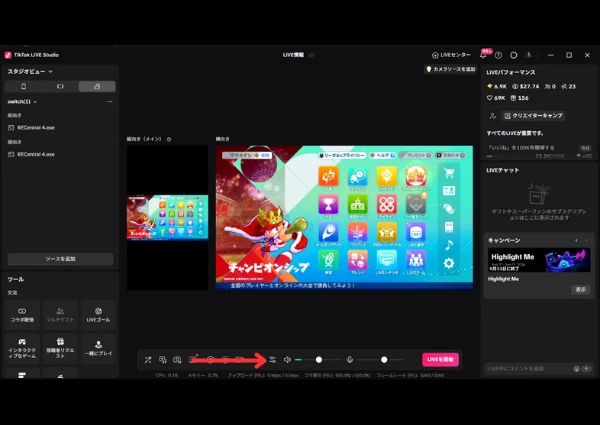Open the LIVEセンター link
This screenshot has height=425, width=600.
coord(451,55)
